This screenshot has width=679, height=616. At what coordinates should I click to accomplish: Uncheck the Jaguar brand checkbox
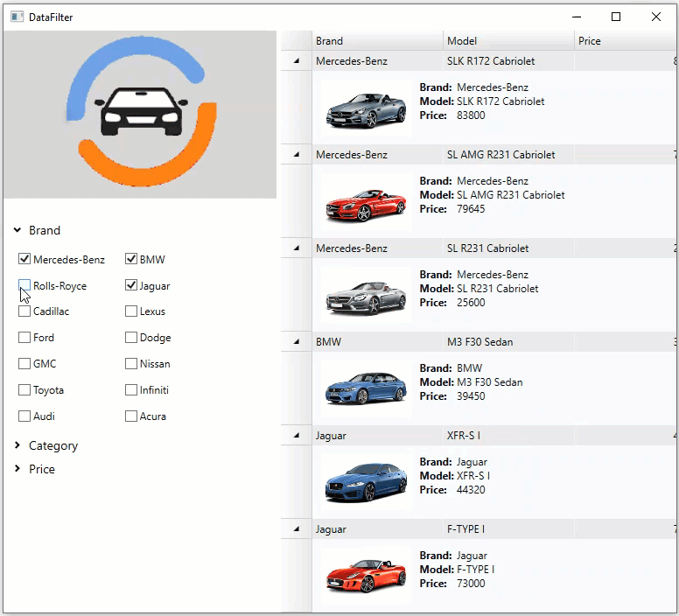click(x=130, y=285)
